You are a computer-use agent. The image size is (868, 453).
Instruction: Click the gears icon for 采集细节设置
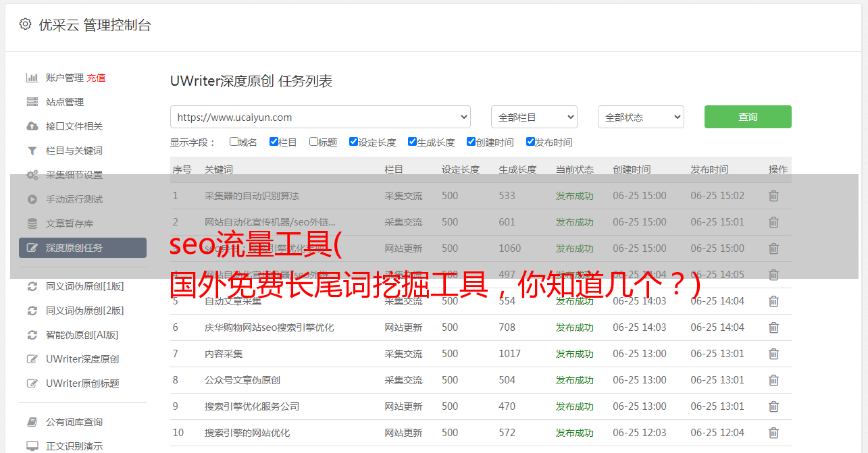tap(32, 175)
